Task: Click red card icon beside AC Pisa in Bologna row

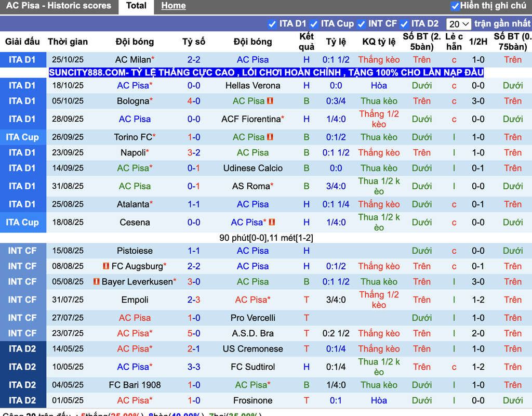Action: coord(270,101)
